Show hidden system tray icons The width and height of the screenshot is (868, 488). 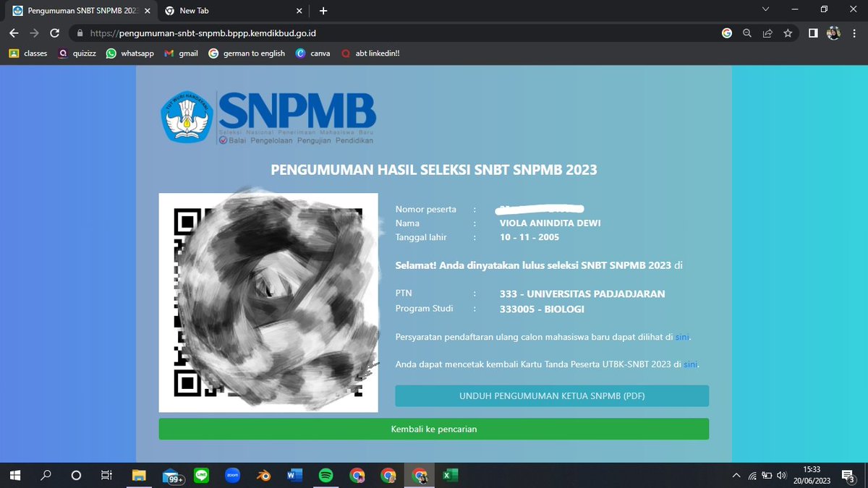[x=737, y=476]
